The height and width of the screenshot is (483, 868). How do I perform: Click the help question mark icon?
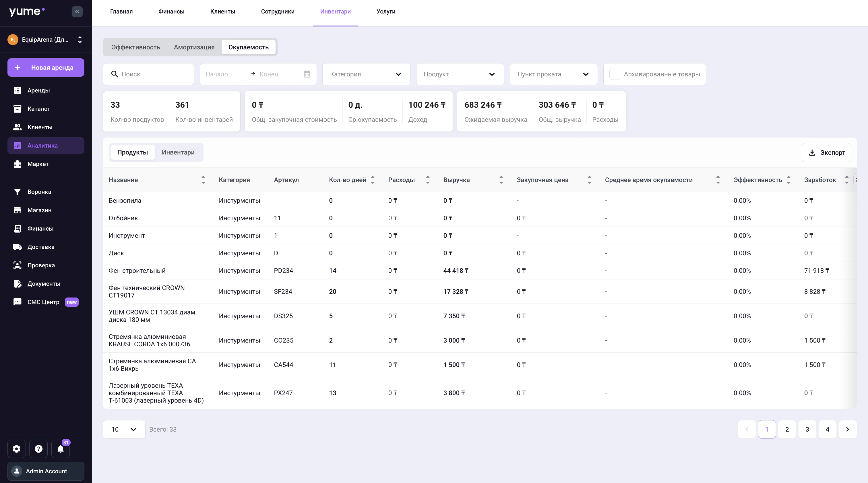(38, 449)
